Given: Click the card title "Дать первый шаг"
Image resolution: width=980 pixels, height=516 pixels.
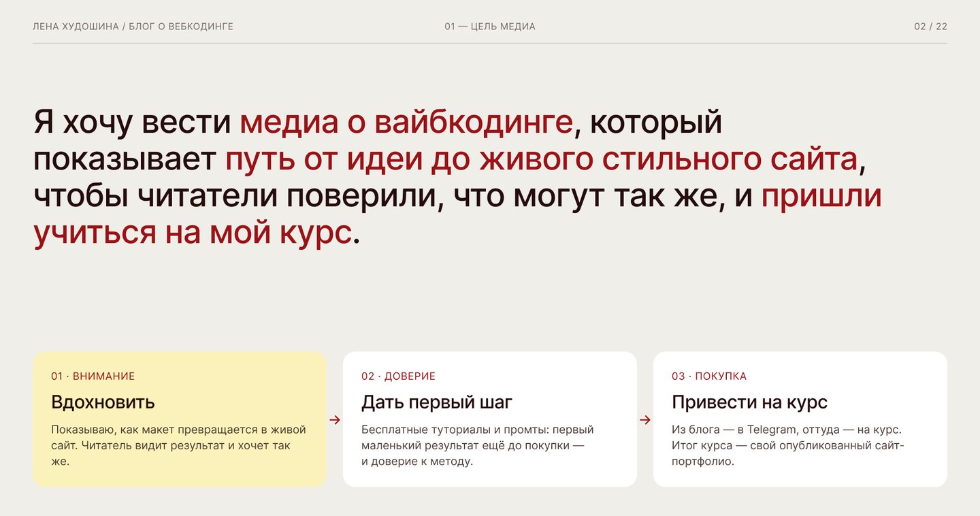Looking at the screenshot, I should pos(437,402).
